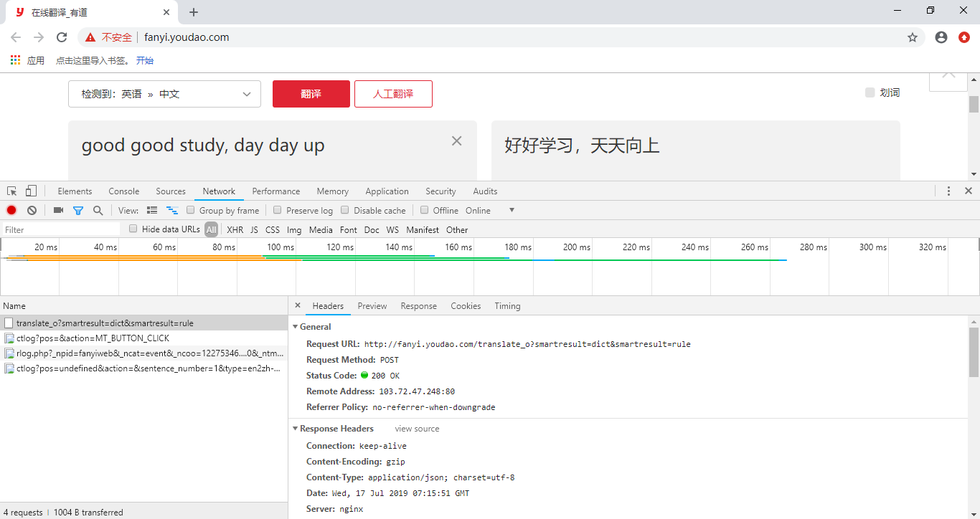This screenshot has width=980, height=519.
Task: Open the language selection dropdown
Action: [x=164, y=94]
